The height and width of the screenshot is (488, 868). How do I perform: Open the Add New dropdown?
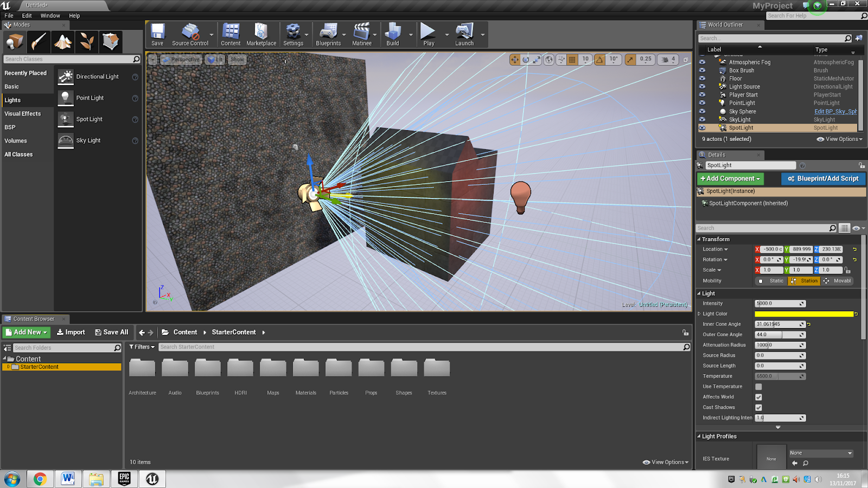pyautogui.click(x=27, y=332)
